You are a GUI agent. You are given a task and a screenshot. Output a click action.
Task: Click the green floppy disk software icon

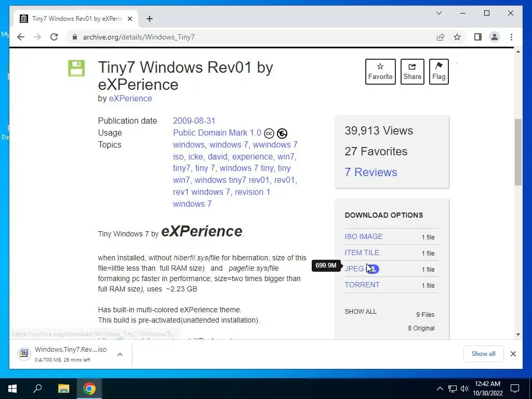[x=76, y=68]
